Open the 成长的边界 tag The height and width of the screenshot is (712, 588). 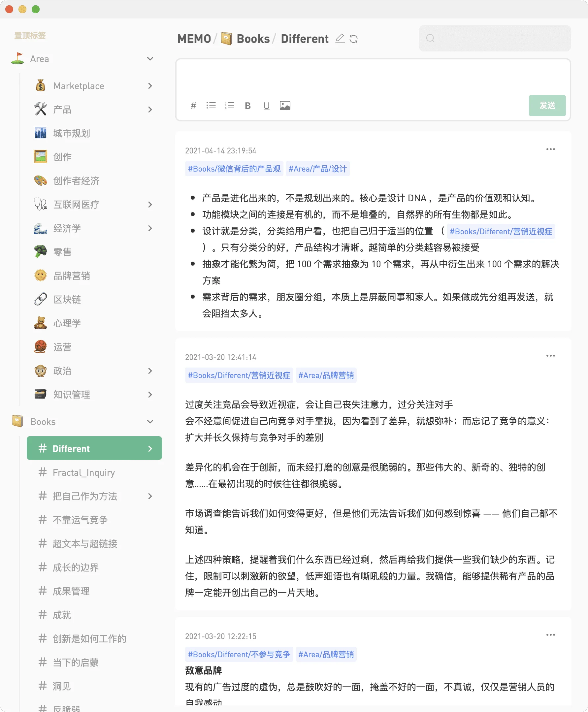click(94, 567)
